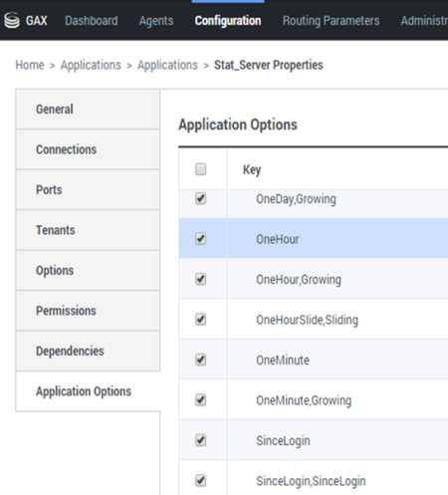Screen dimensions: 448x495
Task: Open the Administration menu
Action: point(424,21)
